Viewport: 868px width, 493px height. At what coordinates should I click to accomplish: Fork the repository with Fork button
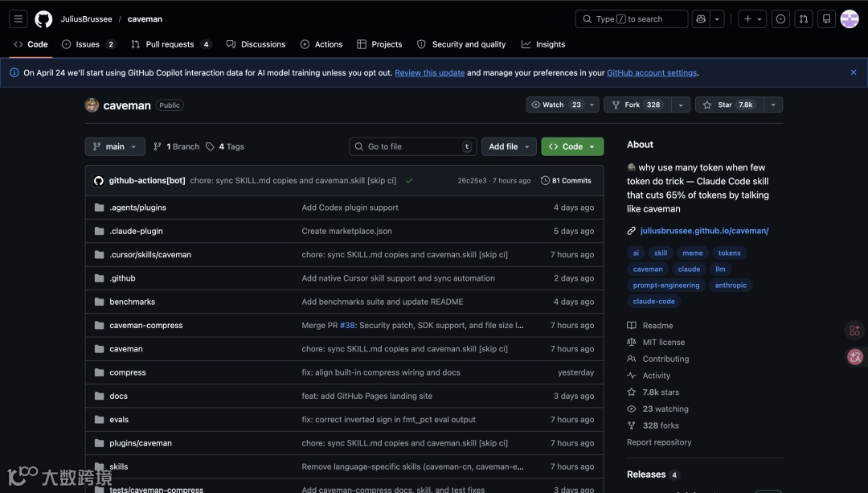(637, 105)
